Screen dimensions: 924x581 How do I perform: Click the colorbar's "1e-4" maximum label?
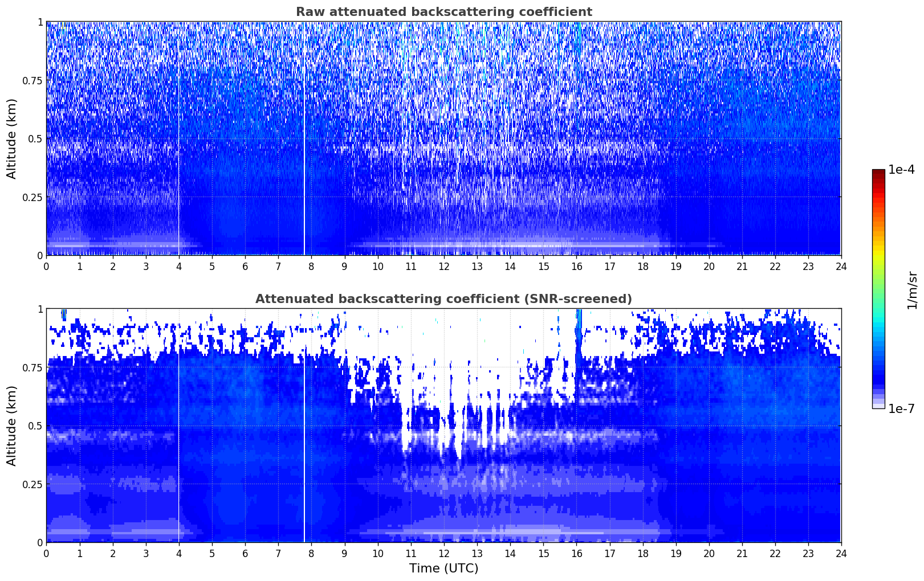(901, 170)
